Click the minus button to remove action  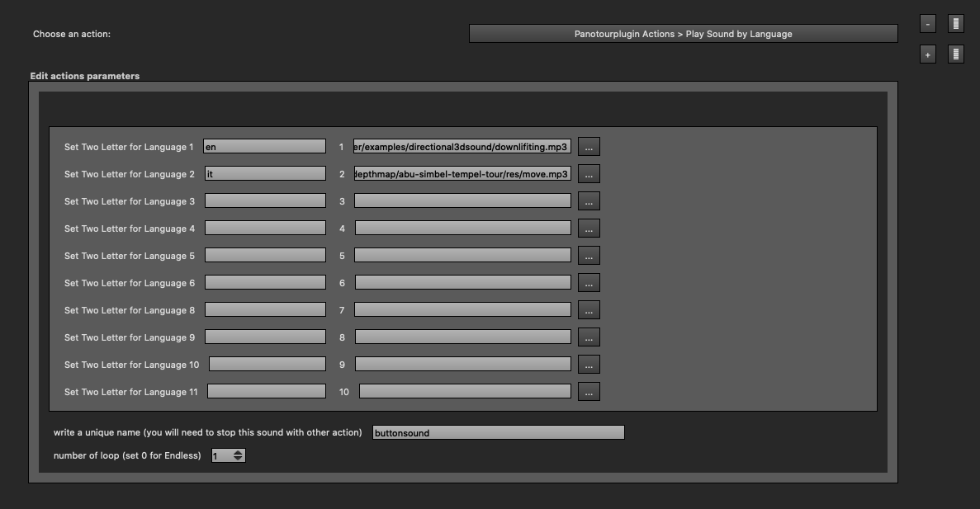coord(926,23)
